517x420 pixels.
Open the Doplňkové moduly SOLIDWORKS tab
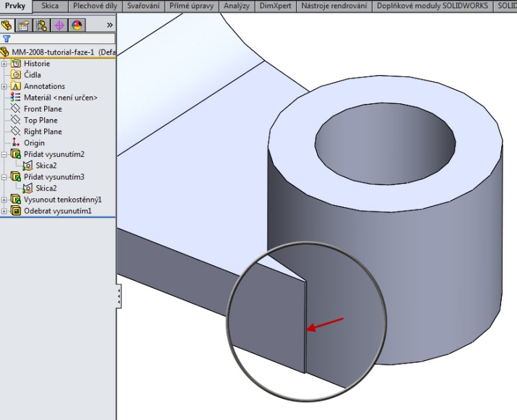[x=433, y=6]
